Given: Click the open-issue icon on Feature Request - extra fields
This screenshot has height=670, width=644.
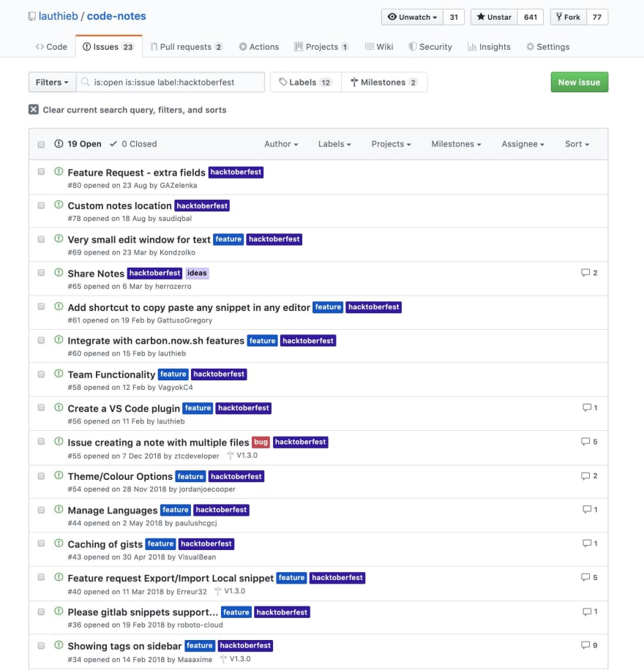Looking at the screenshot, I should 59,171.
